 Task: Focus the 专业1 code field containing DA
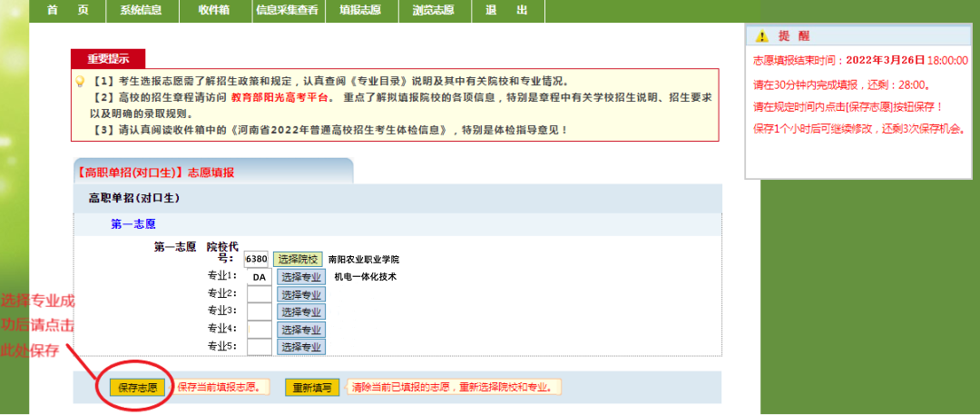[x=260, y=277]
